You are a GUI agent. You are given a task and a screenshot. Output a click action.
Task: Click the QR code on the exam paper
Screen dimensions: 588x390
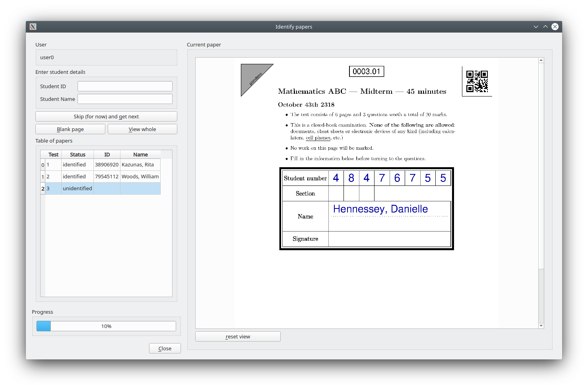pos(477,81)
